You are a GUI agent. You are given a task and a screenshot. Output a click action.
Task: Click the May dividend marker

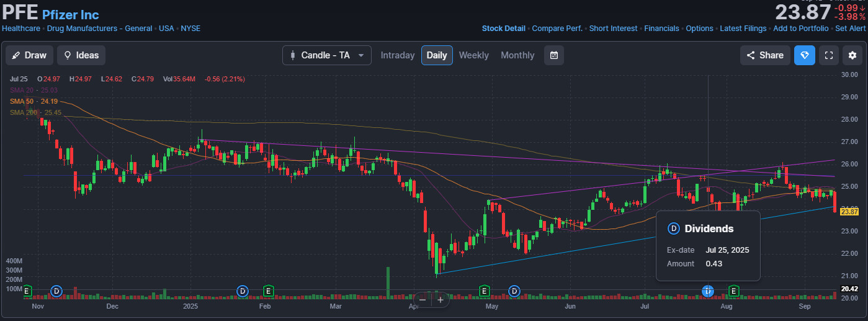click(514, 291)
